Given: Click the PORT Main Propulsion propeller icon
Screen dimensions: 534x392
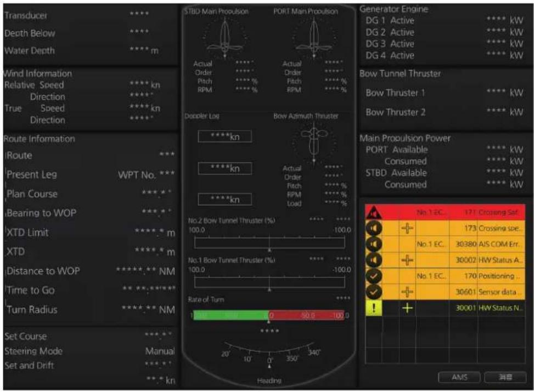Looking at the screenshot, I should click(x=314, y=38).
